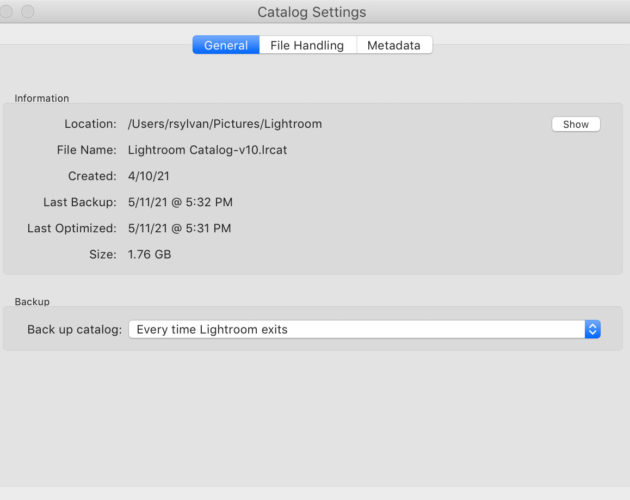Click the Last Optimized: label
The height and width of the screenshot is (500, 630).
coord(72,228)
